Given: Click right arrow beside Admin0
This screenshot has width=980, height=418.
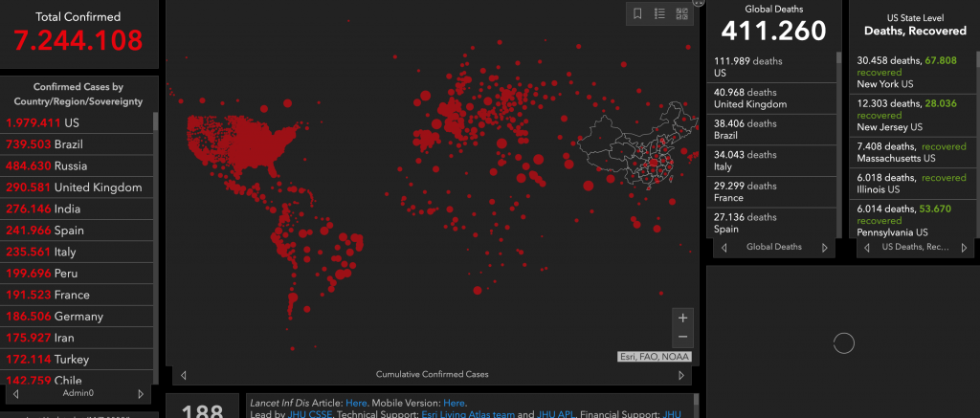Looking at the screenshot, I should 141,393.
